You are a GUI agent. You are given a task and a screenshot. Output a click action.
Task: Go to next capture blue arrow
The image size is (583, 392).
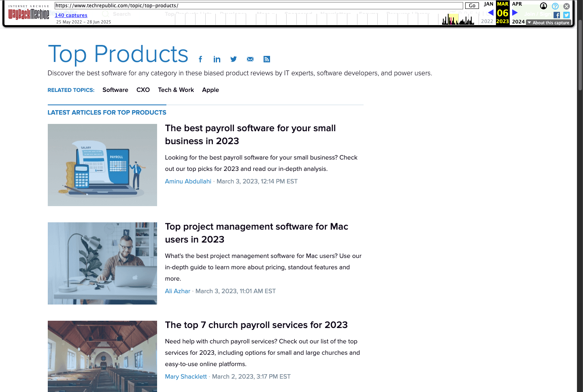pyautogui.click(x=515, y=13)
